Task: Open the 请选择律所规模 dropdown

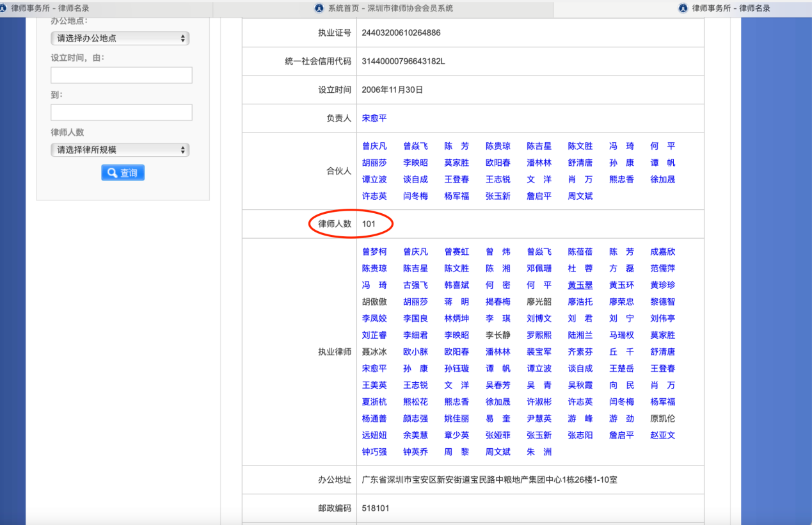Action: coord(120,150)
